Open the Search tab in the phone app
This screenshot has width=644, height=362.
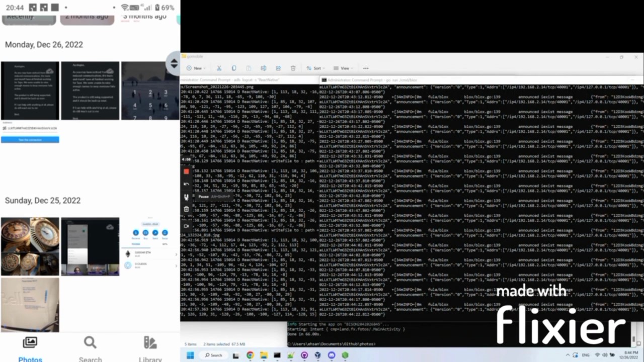pos(90,348)
